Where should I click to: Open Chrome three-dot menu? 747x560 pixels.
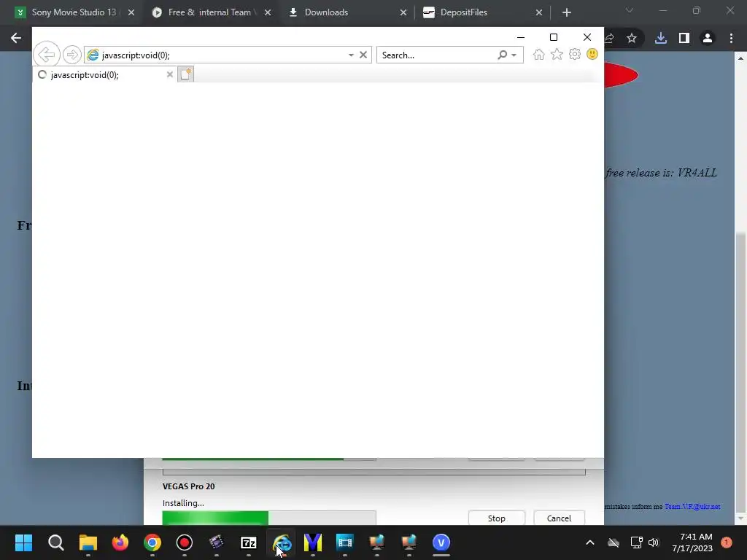[x=731, y=38]
